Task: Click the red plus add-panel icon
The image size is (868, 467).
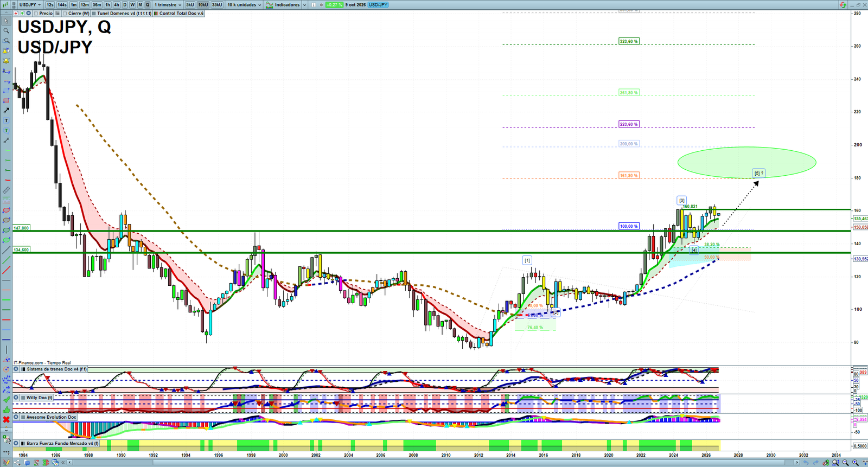Action: [x=16, y=14]
